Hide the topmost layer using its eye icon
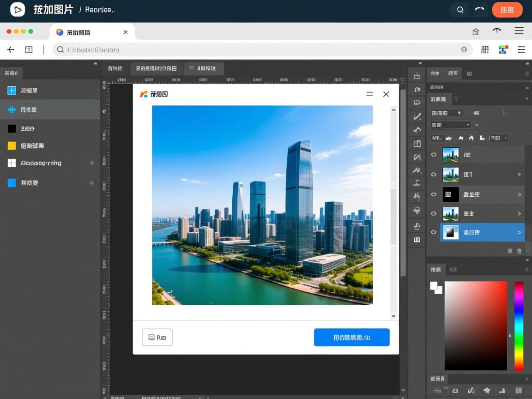 tap(434, 155)
